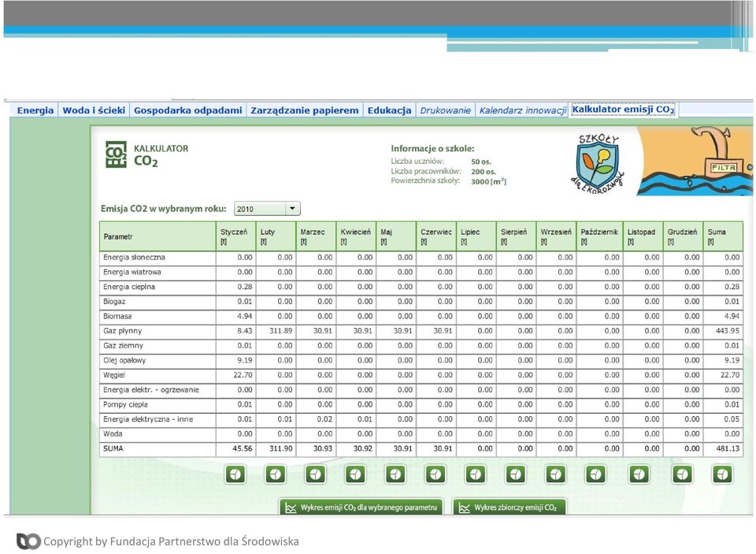Open the Suma pie chart icon
Screen dimensions: 756x554
coord(722,474)
